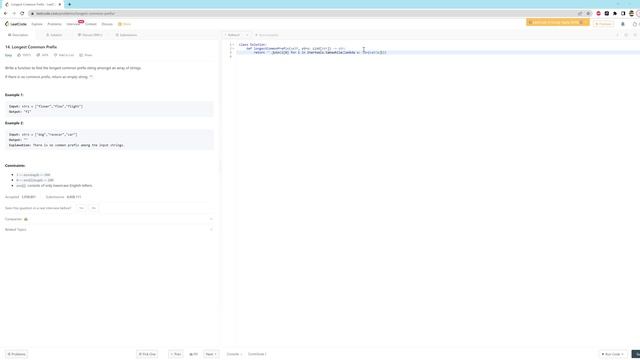The width and height of the screenshot is (640, 360).
Task: Click the return statement code line
Action: pos(320,53)
